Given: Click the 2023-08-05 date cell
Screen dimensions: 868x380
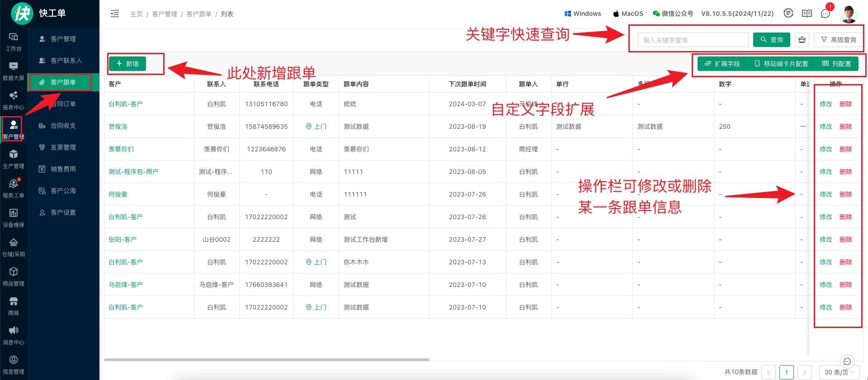Looking at the screenshot, I should tap(467, 172).
